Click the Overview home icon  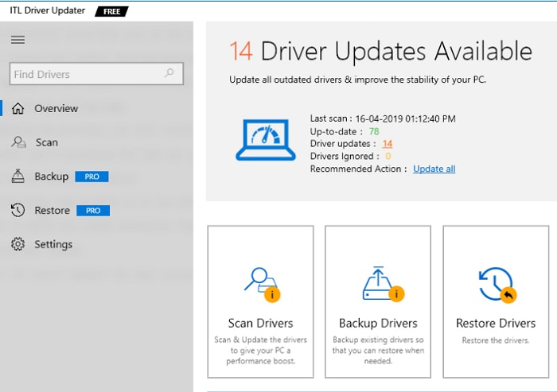[x=18, y=108]
